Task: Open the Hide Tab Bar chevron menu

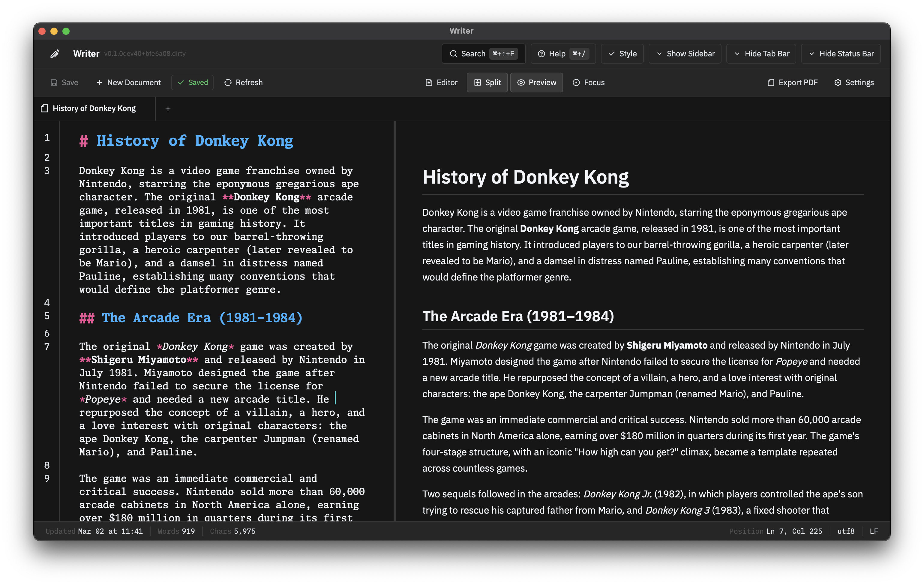Action: pos(737,54)
